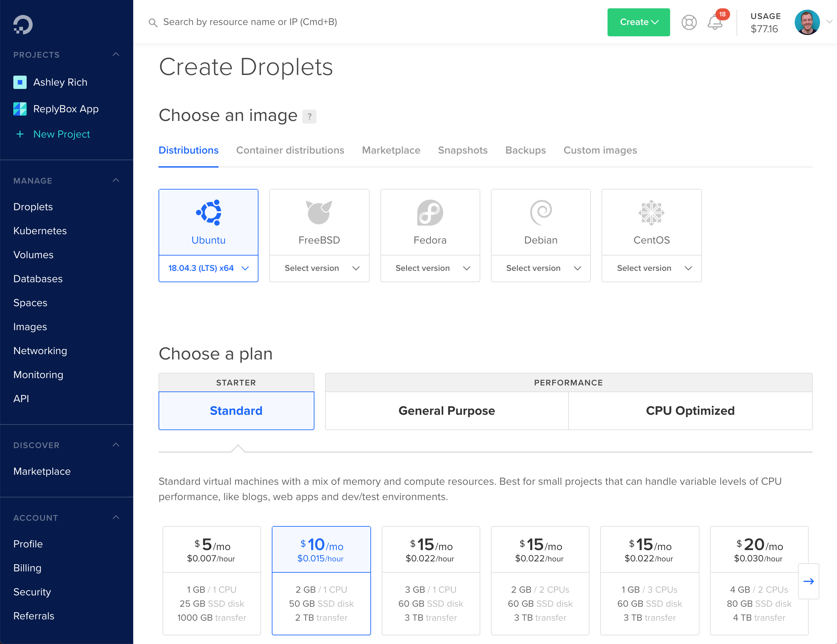Open the Ashley Rich project
This screenshot has height=644, width=837.
(x=60, y=82)
